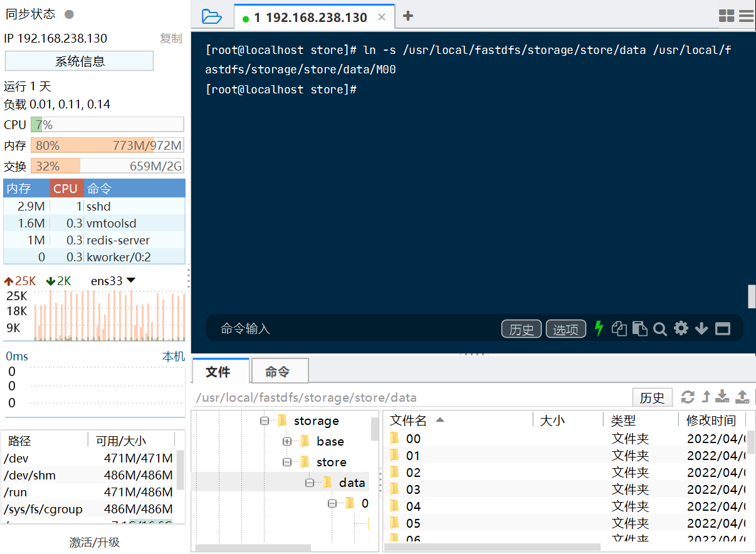This screenshot has width=756, height=554.
Task: Open file path 历史 button
Action: click(652, 397)
